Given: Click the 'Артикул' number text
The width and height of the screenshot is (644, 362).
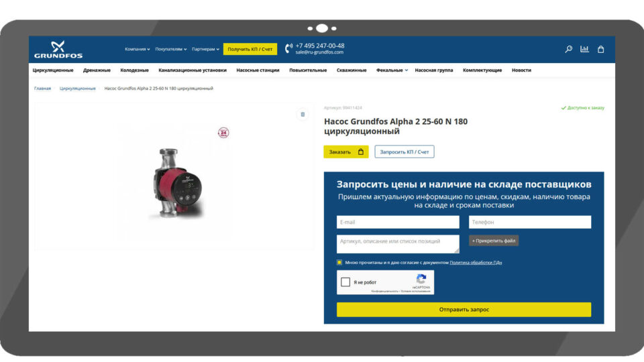Looking at the screenshot, I should pos(343,108).
